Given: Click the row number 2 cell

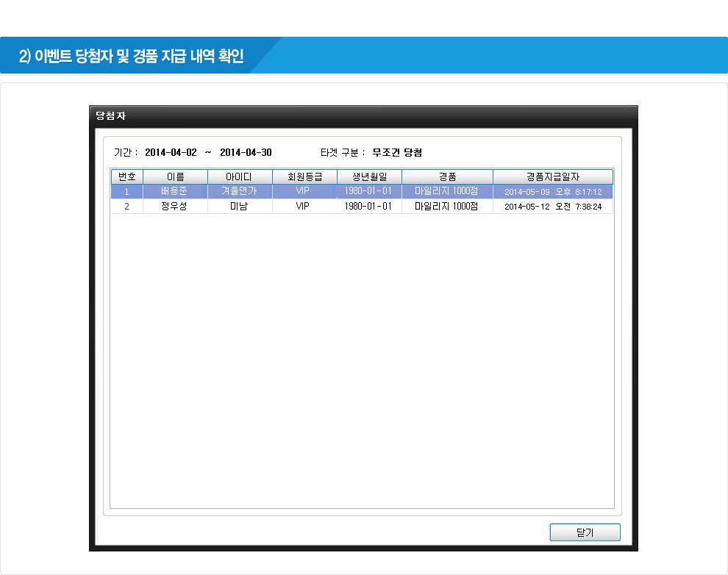Looking at the screenshot, I should (126, 207).
